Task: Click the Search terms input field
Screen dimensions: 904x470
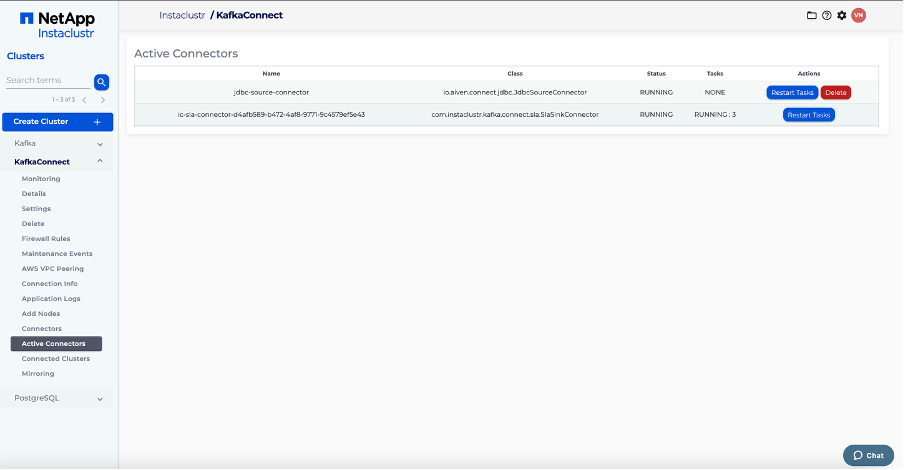Action: pyautogui.click(x=46, y=81)
